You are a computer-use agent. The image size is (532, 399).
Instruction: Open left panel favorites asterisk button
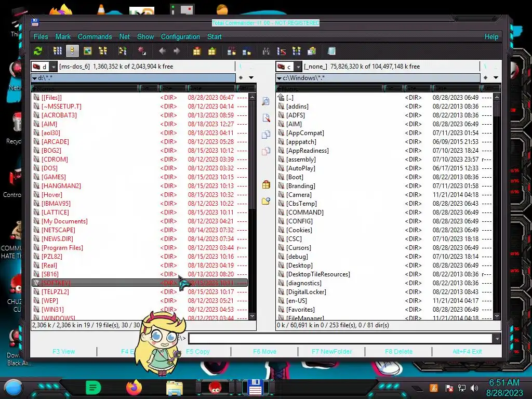[x=241, y=78]
